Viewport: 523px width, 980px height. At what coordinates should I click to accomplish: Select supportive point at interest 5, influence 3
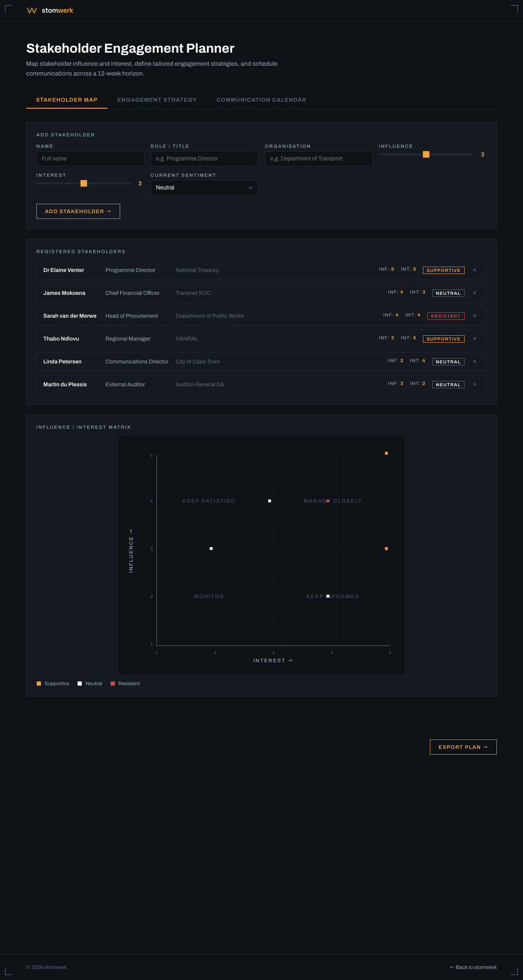pyautogui.click(x=386, y=549)
